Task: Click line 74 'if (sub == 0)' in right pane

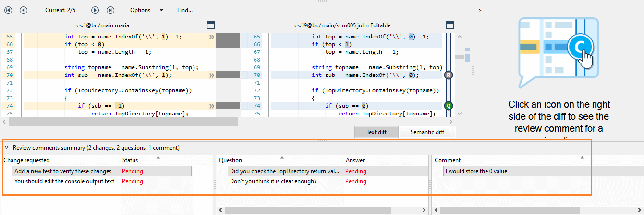Action: (347, 106)
